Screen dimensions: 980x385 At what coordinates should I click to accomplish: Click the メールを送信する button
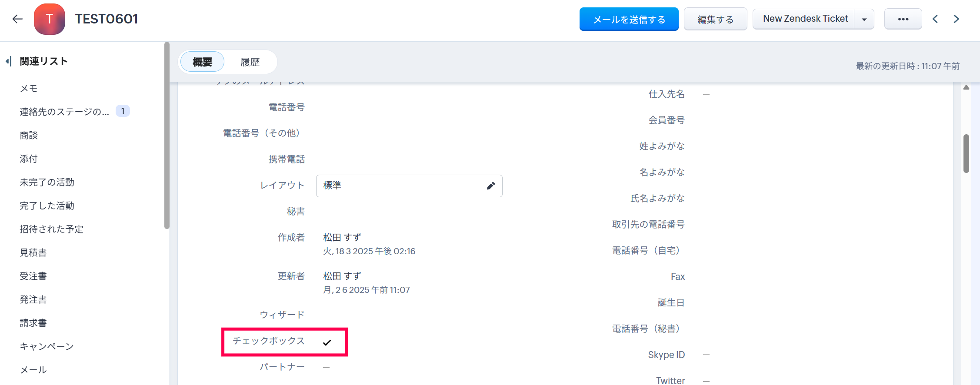(629, 19)
